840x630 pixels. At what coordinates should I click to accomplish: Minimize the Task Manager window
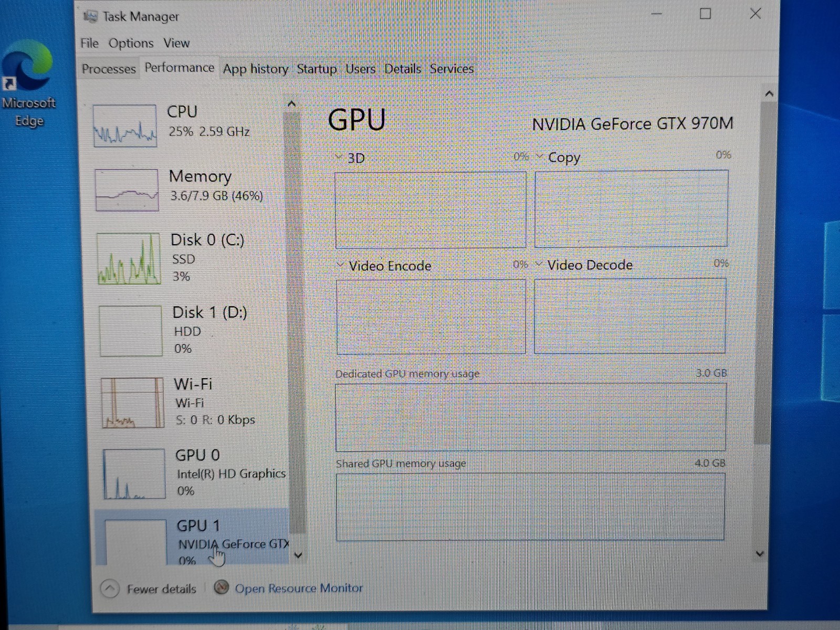(656, 14)
